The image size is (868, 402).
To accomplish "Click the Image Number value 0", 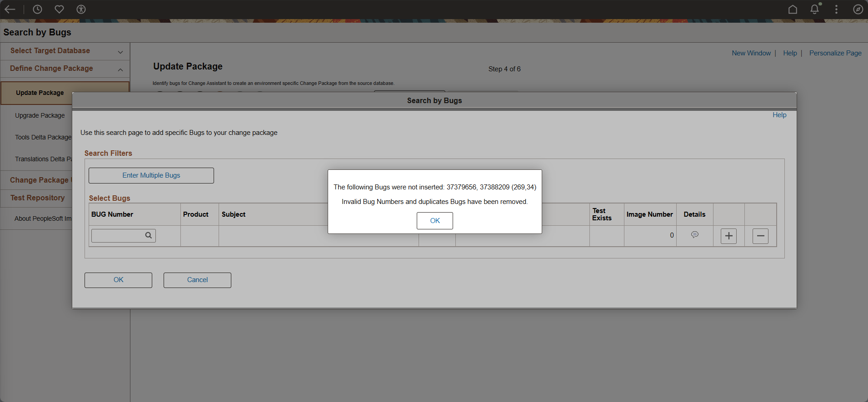I will (x=672, y=235).
